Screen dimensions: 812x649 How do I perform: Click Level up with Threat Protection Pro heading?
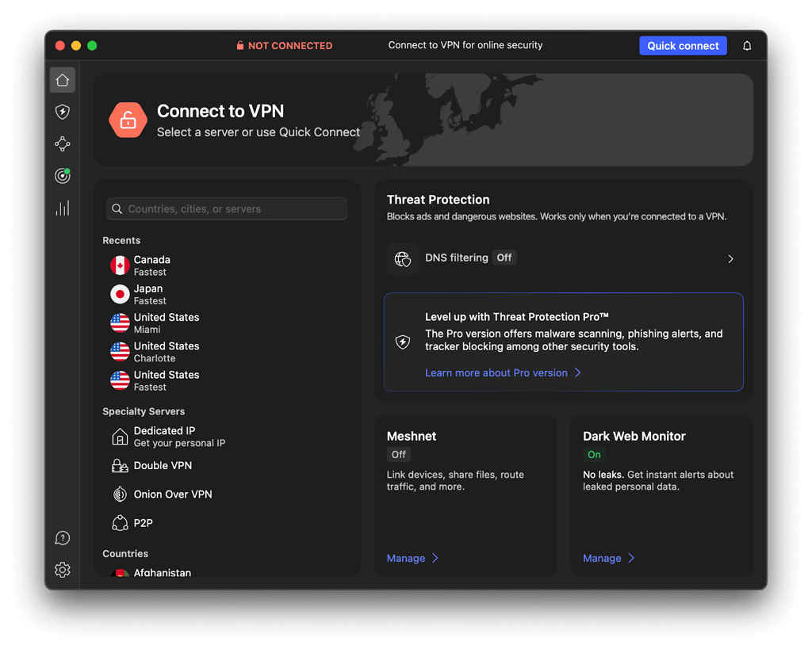[517, 317]
